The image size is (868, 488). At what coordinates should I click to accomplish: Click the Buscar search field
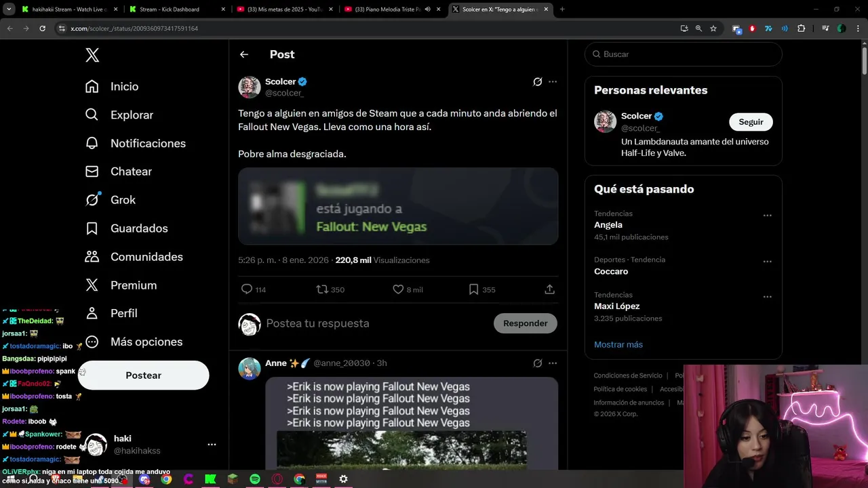(x=684, y=54)
